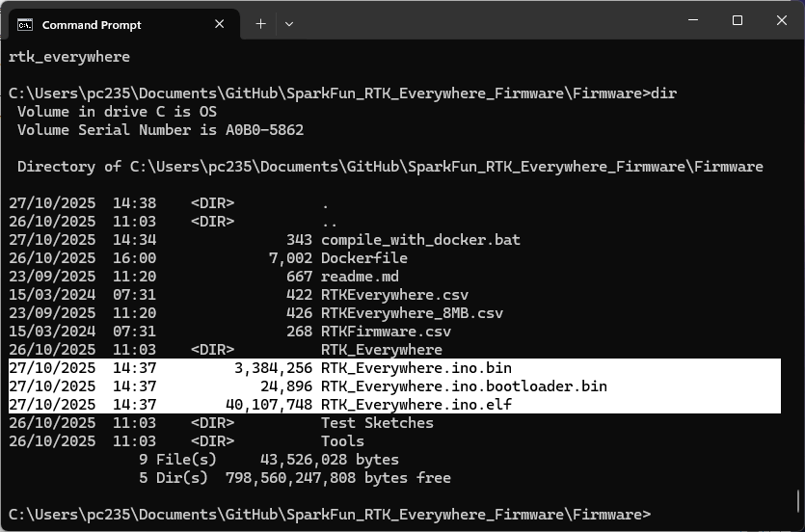Click the Command Prompt tab icon
Screen dimensions: 805x532
[x=25, y=25]
